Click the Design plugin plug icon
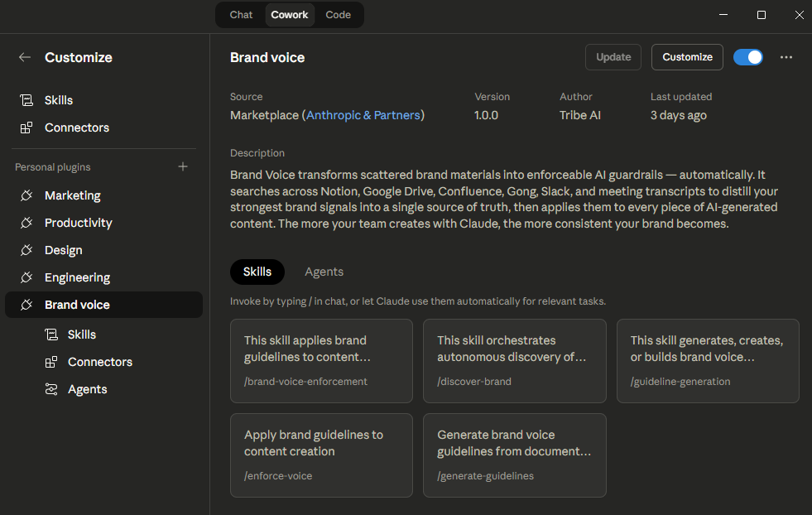This screenshot has width=812, height=515. pyautogui.click(x=26, y=250)
